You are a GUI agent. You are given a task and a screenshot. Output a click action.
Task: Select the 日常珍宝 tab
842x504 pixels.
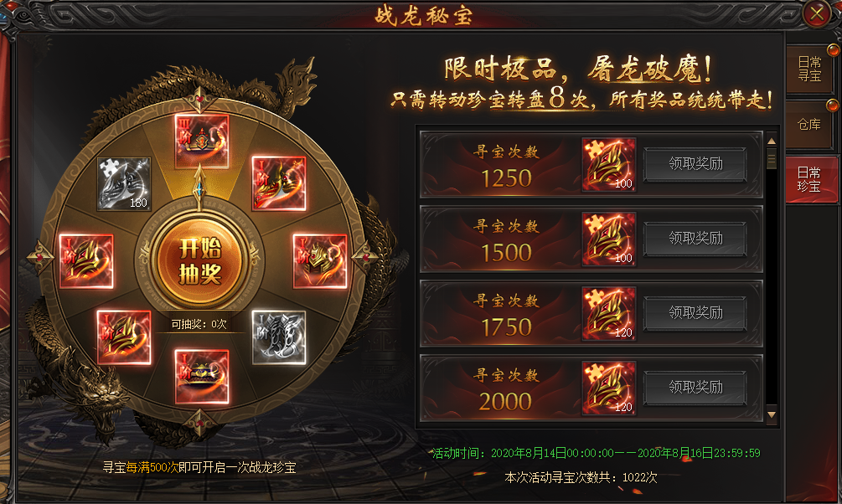(x=809, y=179)
